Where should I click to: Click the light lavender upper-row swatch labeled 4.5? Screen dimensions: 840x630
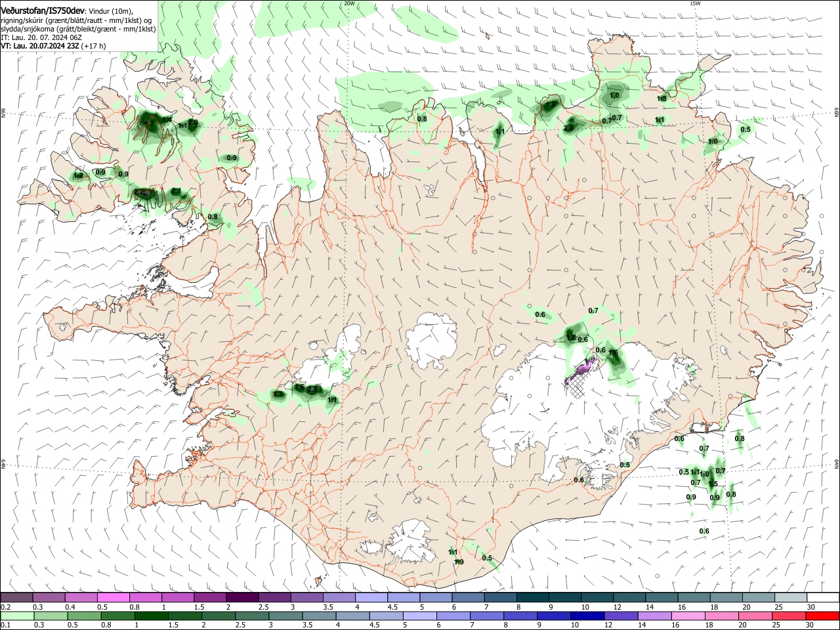tap(403, 598)
